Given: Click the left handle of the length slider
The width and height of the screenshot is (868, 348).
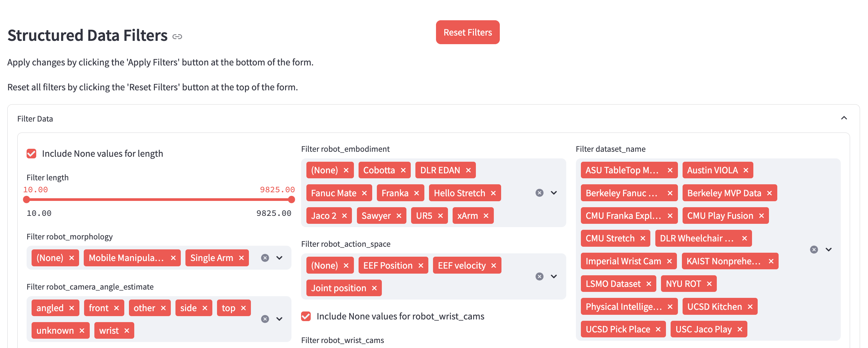Looking at the screenshot, I should tap(27, 200).
